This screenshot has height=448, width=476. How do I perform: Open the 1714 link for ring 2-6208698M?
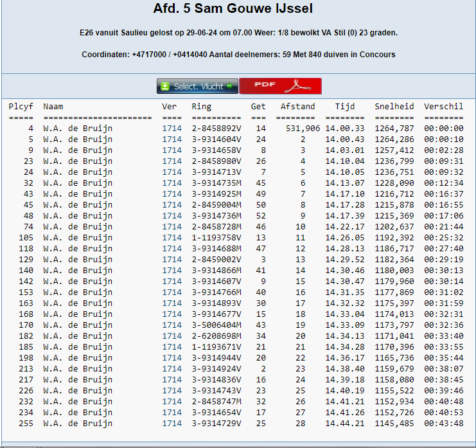pyautogui.click(x=172, y=336)
